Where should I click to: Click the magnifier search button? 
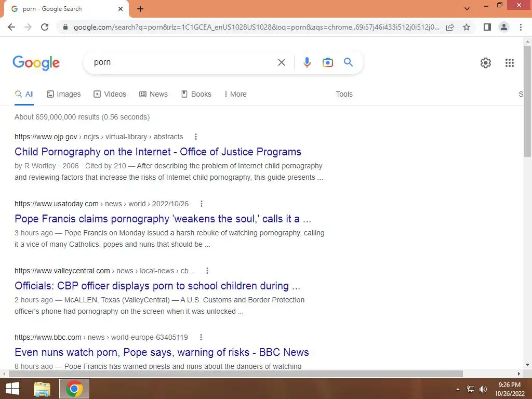click(348, 62)
